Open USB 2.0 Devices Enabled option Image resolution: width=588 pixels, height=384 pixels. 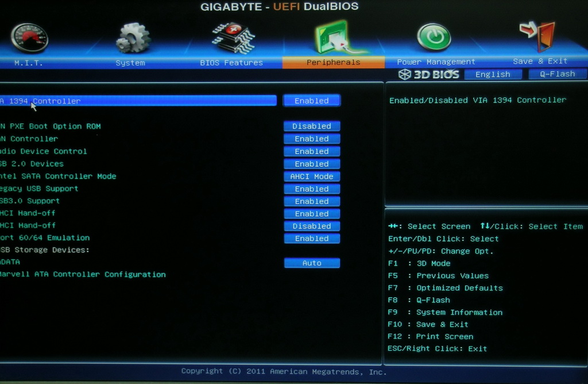[x=312, y=164]
